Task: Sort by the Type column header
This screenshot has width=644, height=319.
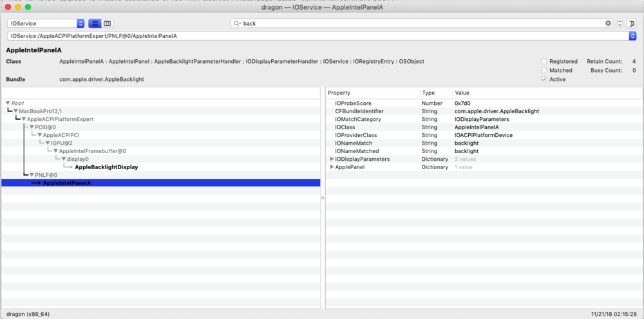Action: click(435, 93)
